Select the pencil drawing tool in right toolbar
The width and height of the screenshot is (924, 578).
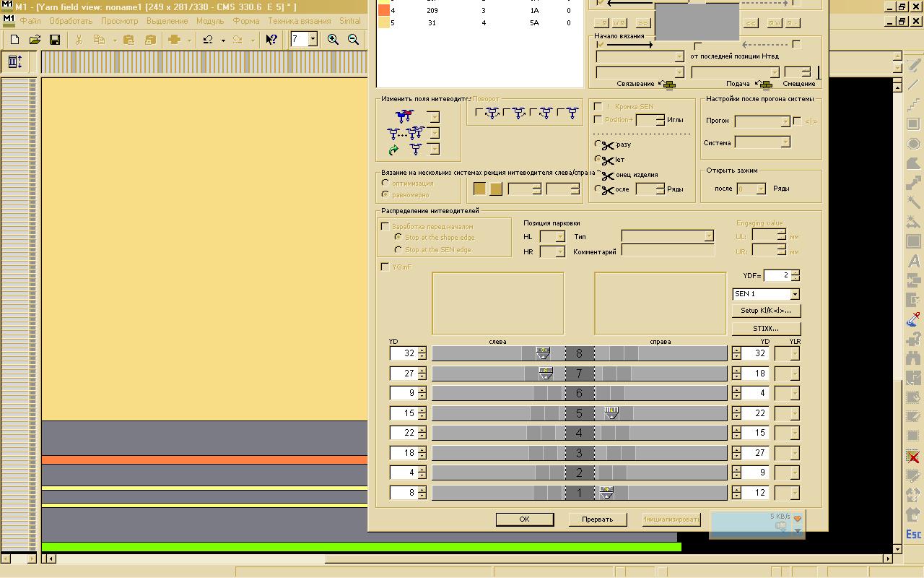pos(913,66)
